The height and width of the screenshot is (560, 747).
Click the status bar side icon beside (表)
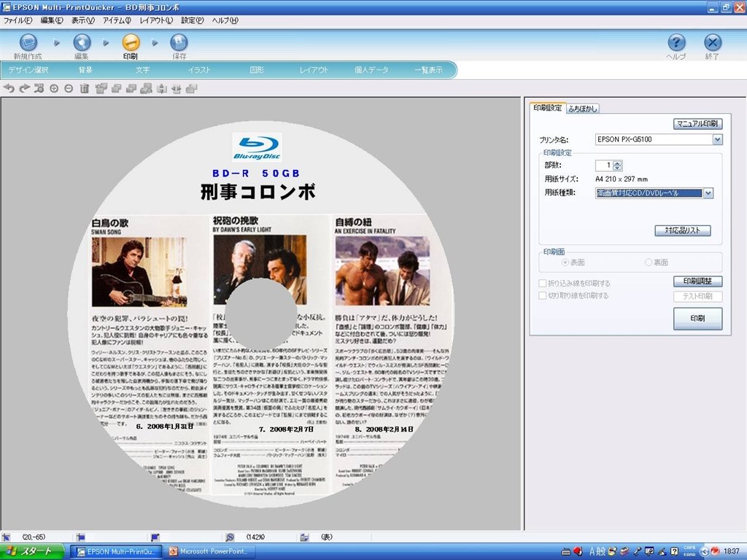(x=304, y=537)
